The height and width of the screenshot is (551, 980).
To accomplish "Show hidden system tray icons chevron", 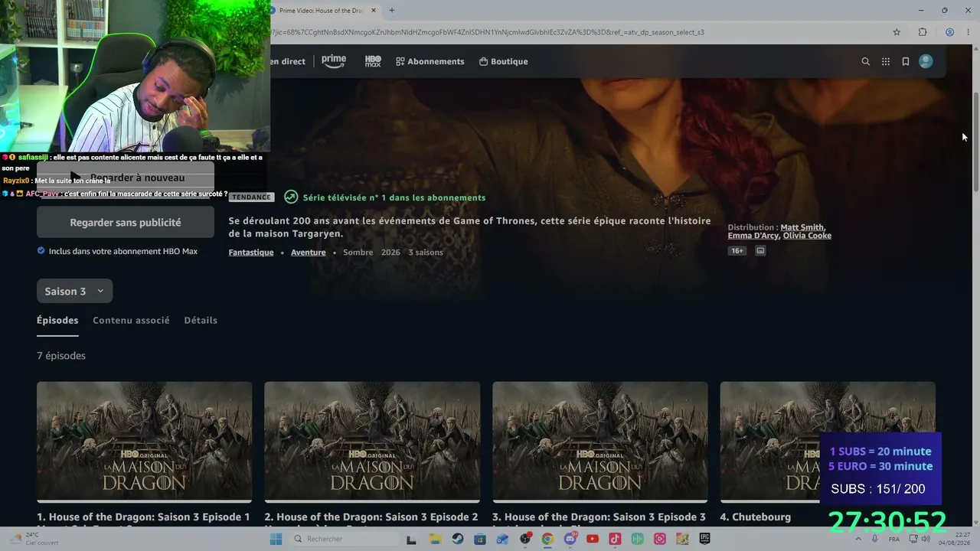I will [x=857, y=539].
